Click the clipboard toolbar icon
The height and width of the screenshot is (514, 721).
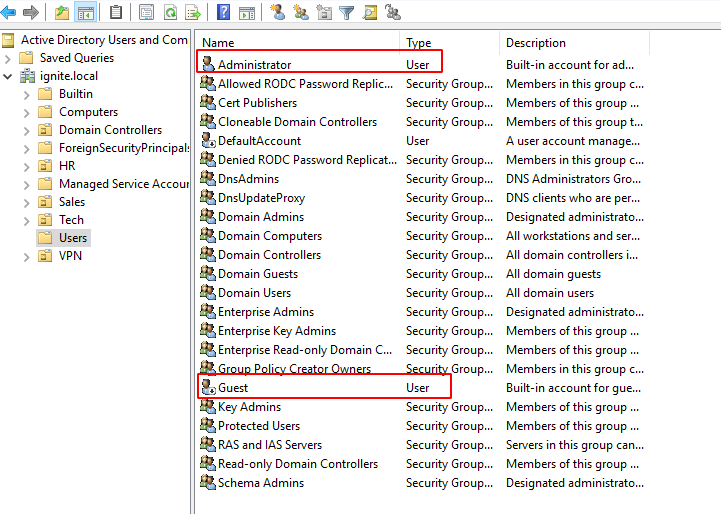[x=116, y=12]
